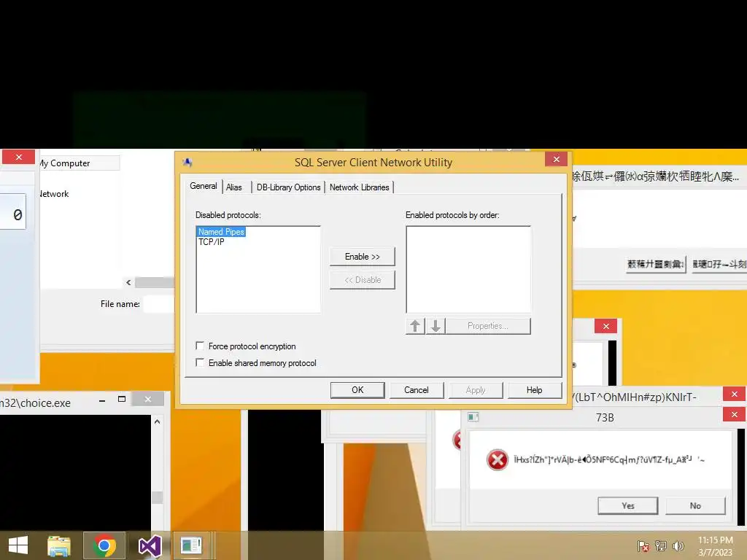Screen dimensions: 747x560
Task: Click Cancel in SQL Server utility
Action: coord(417,390)
